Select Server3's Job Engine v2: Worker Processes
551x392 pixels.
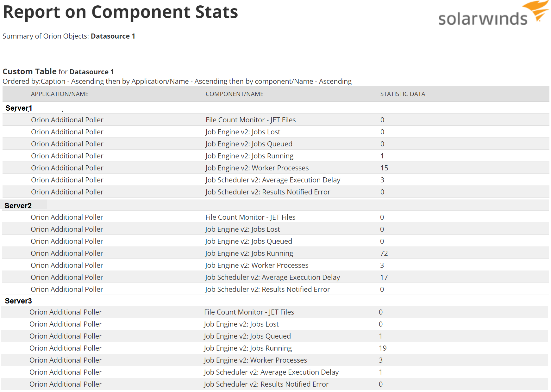[255, 360]
